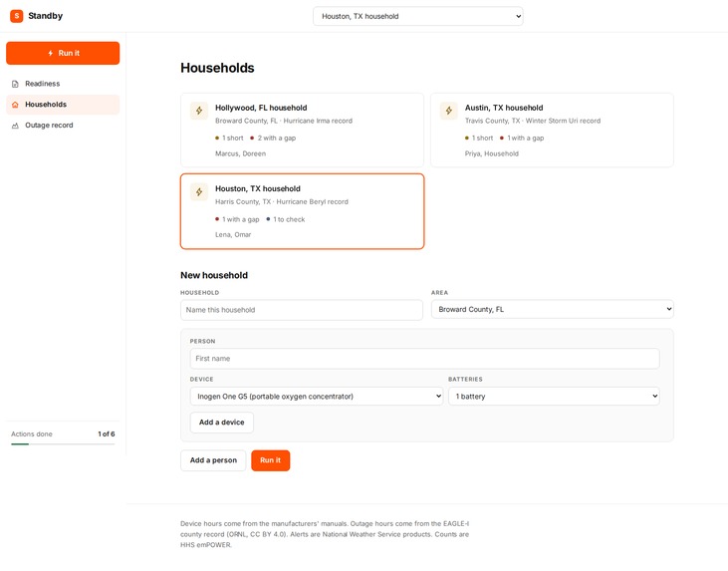Screen dimensions: 728x571
Task: Select the Houston, TX household card
Action: point(302,211)
